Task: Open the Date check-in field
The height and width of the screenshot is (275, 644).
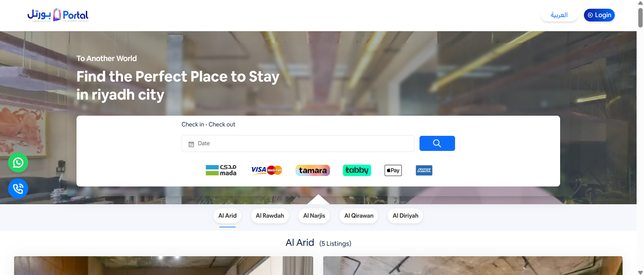Action: tap(298, 144)
